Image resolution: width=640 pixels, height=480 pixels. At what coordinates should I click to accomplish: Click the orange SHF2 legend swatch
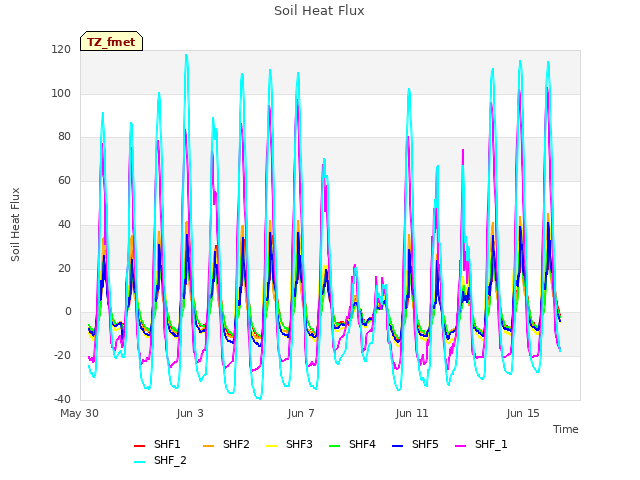[209, 445]
